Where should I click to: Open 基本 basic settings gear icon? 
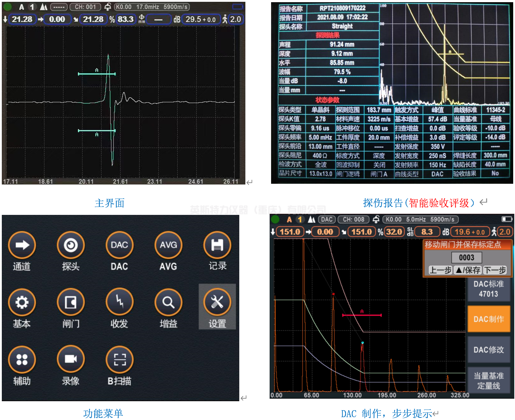[x=22, y=302]
